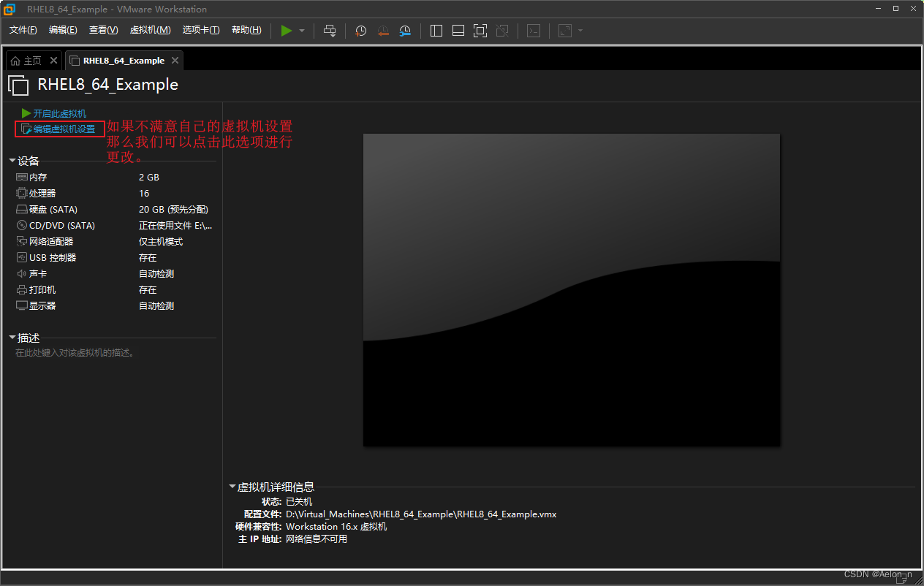Select the 处理器 device label
This screenshot has height=586, width=924.
pyautogui.click(x=42, y=193)
